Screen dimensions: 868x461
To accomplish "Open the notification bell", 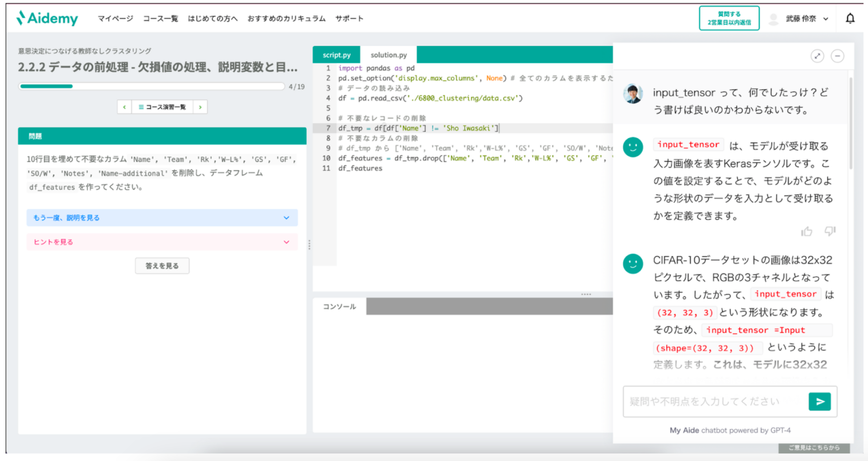I will coord(850,18).
